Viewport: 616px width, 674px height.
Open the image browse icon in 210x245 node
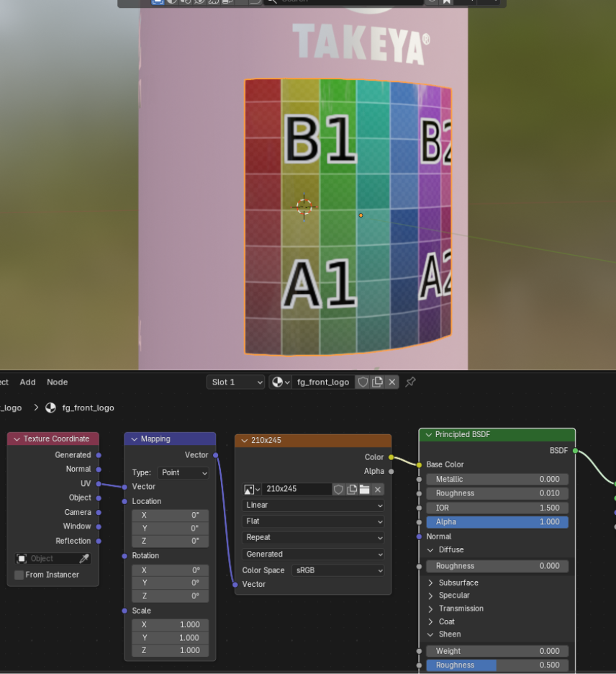tap(252, 489)
